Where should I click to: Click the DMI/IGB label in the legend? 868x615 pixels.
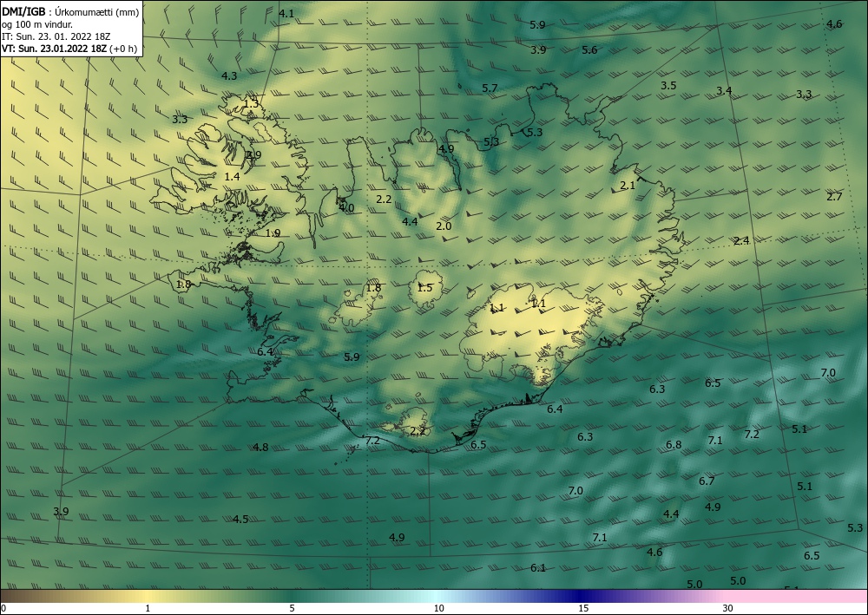[x=23, y=12]
